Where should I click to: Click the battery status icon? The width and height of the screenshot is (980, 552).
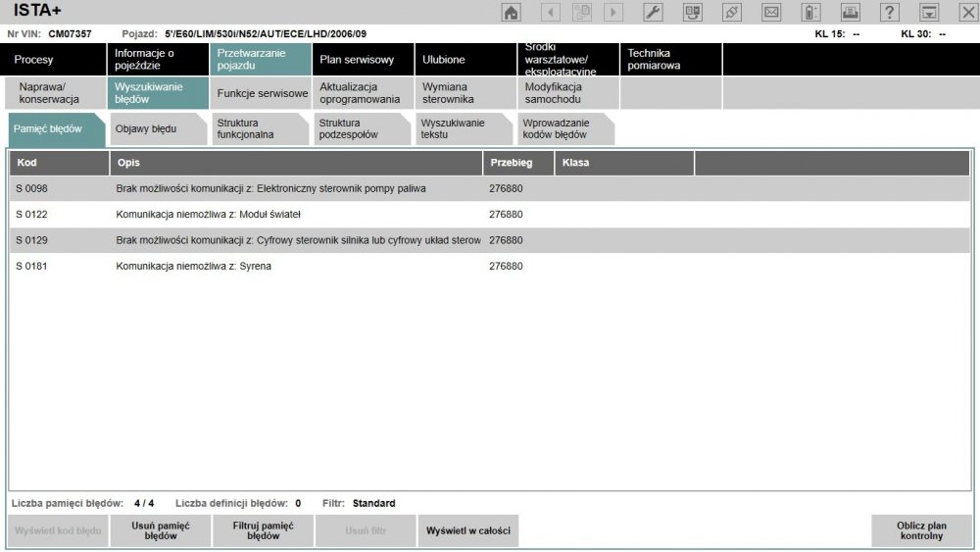pos(810,12)
